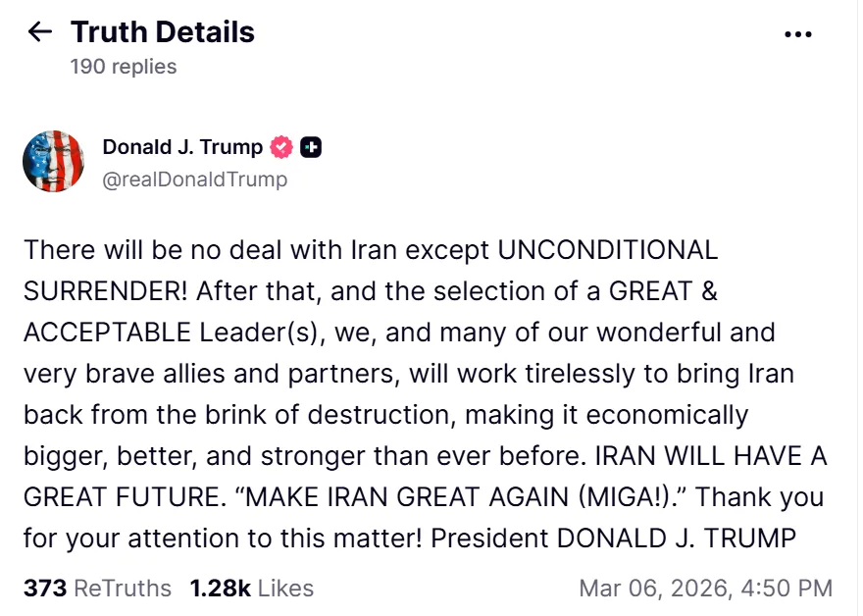
Task: Click the Donald J. Trump display name
Action: click(182, 147)
